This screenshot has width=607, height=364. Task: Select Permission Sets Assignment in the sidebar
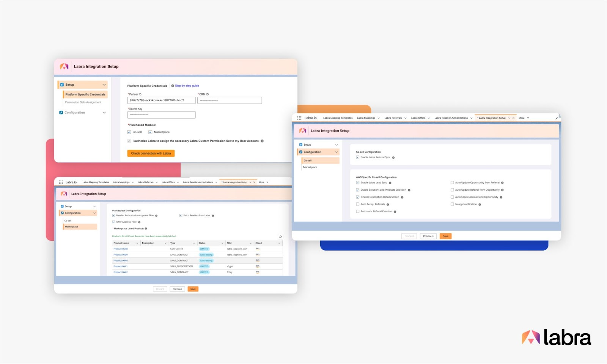[x=83, y=102]
